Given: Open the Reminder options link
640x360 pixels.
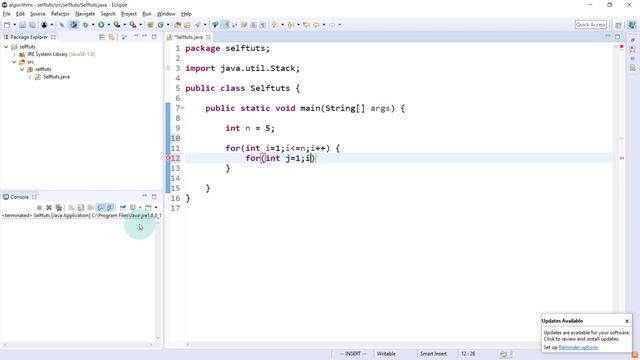Looking at the screenshot, I should [x=578, y=347].
